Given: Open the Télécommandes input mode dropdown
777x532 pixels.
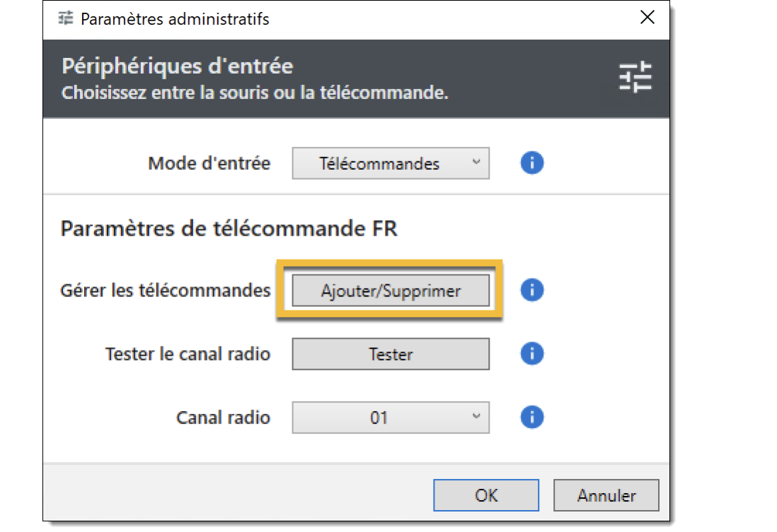Looking at the screenshot, I should (x=390, y=163).
